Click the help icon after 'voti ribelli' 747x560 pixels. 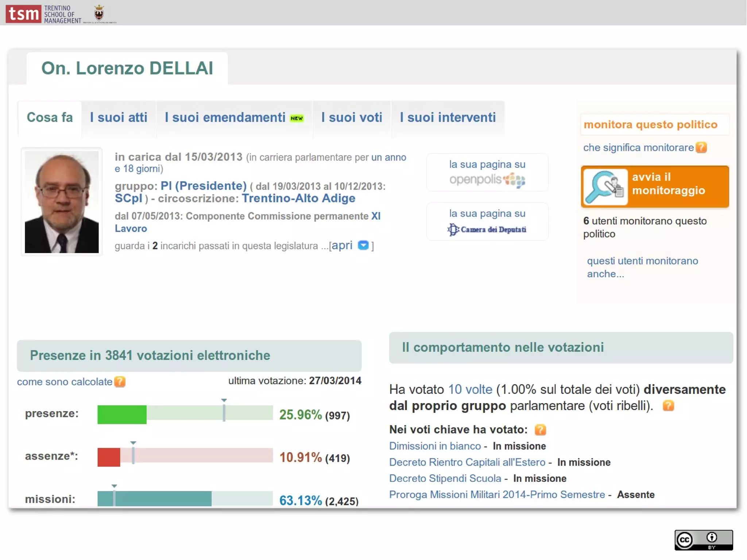[668, 406]
